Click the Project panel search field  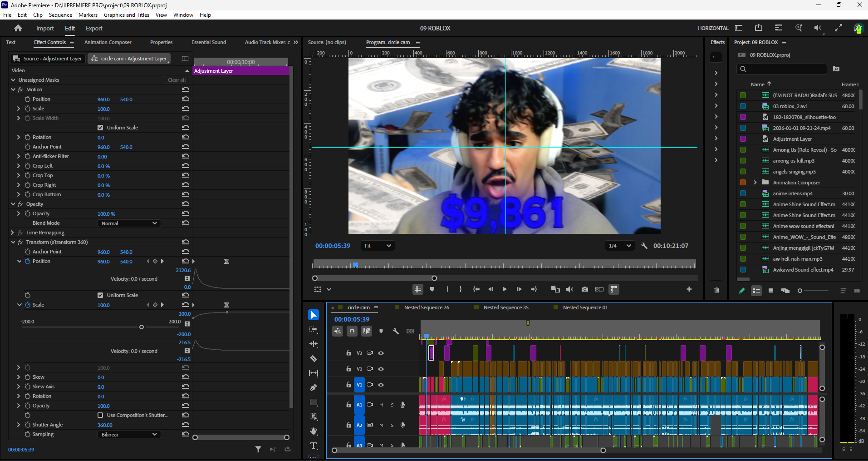(x=781, y=69)
